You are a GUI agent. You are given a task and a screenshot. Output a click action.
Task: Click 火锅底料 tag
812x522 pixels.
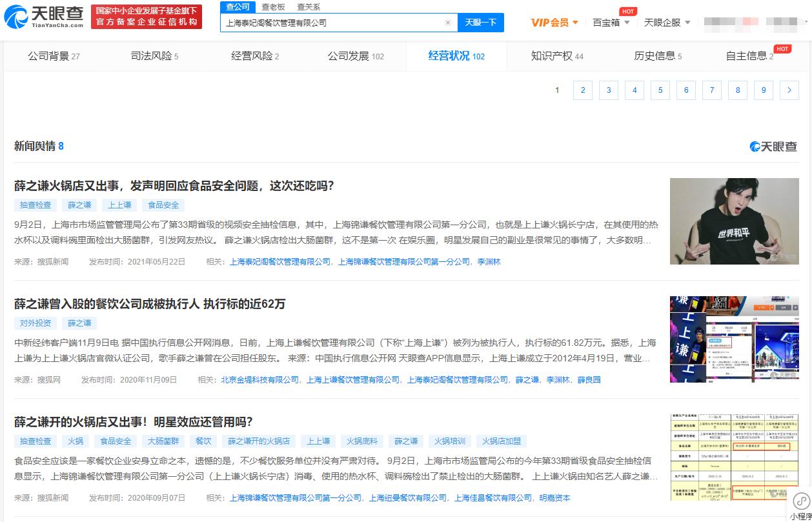tap(362, 441)
